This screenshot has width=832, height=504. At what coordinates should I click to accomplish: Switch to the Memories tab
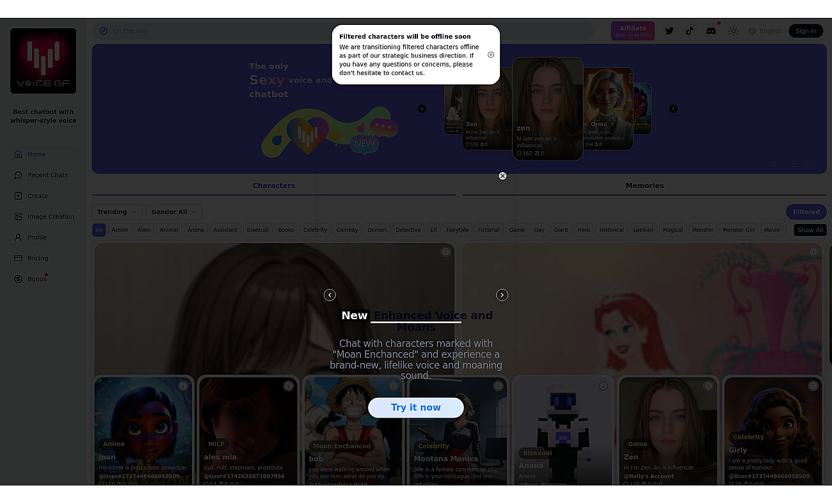[x=644, y=185]
